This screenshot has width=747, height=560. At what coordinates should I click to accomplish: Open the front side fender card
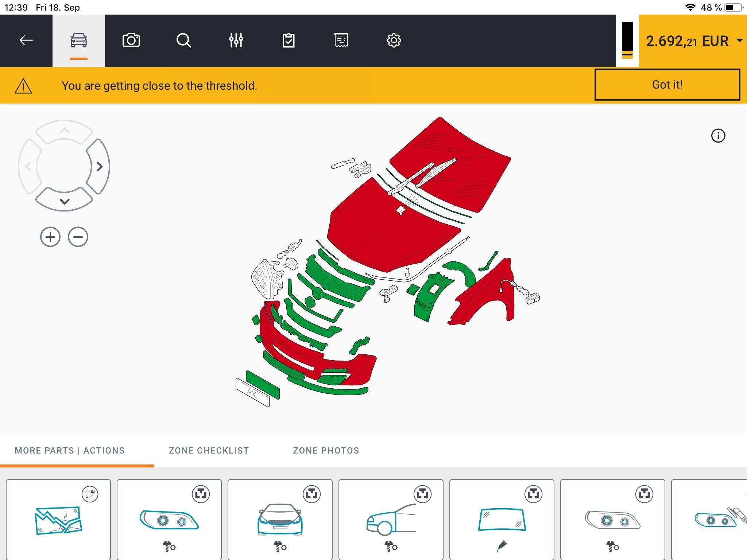click(x=391, y=520)
